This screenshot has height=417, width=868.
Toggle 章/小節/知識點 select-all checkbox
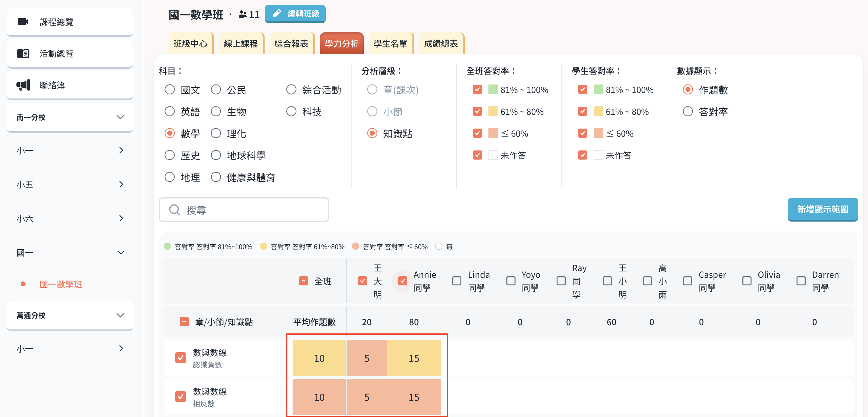[184, 322]
